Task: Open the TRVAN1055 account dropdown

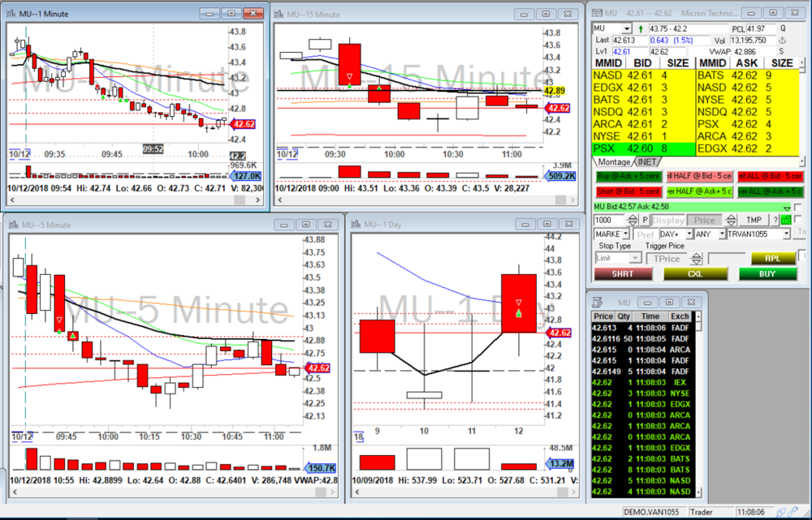Action: (786, 234)
